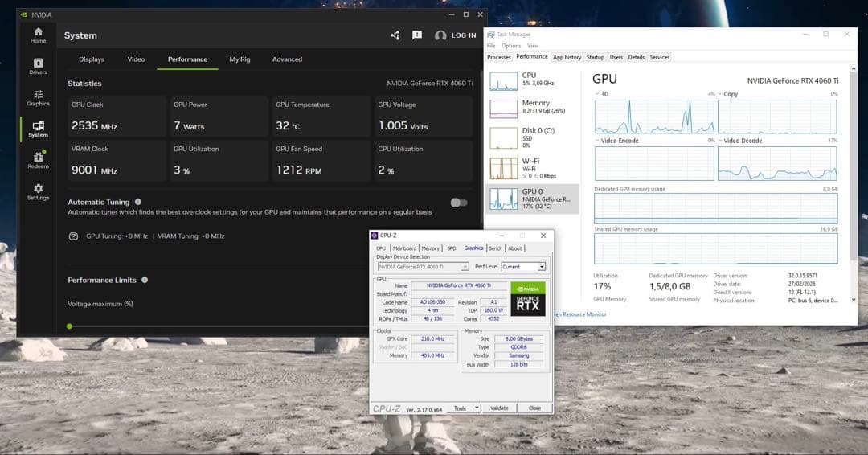Open Drivers section in NVIDIA sidebar
The image size is (868, 455).
coord(39,67)
